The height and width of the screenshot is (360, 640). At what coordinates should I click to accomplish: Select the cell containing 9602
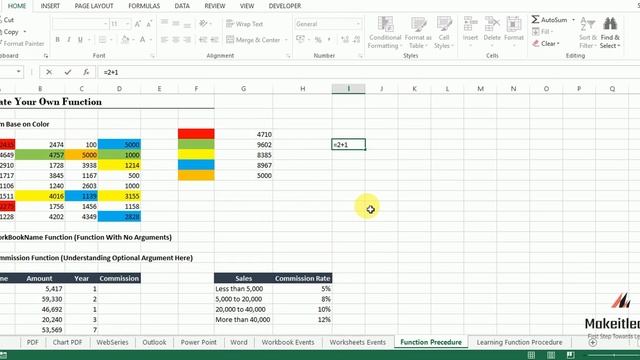[x=244, y=144]
